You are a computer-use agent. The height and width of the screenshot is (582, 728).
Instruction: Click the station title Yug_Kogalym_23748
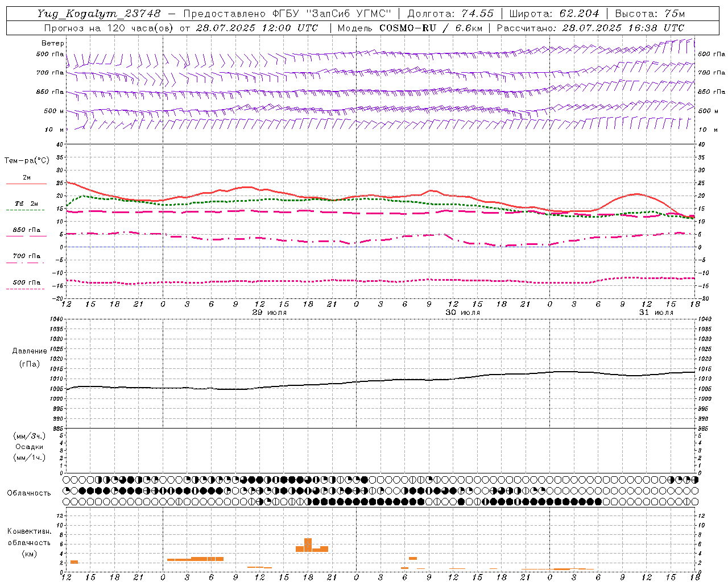point(99,14)
